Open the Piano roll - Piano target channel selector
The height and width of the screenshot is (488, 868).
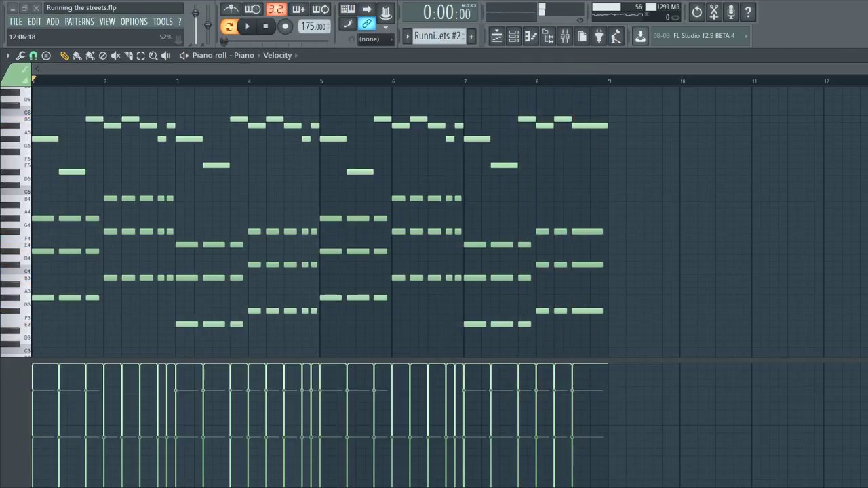(x=223, y=56)
